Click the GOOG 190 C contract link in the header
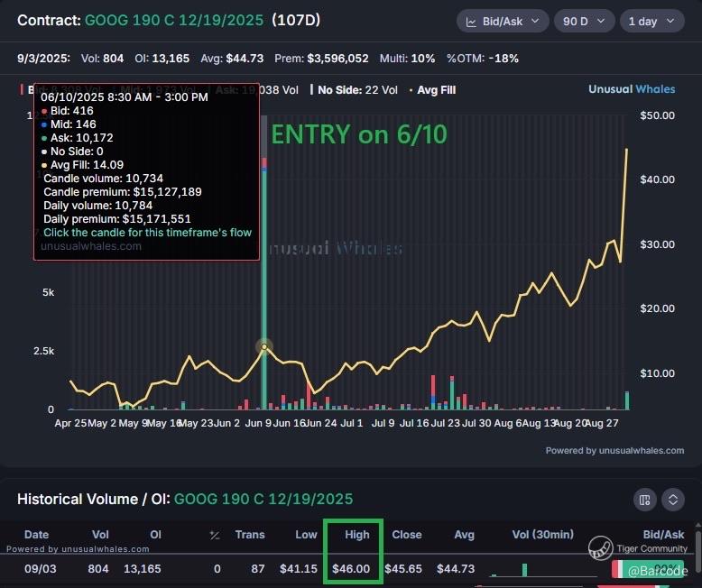Screen dimensions: 702x588 coord(174,21)
